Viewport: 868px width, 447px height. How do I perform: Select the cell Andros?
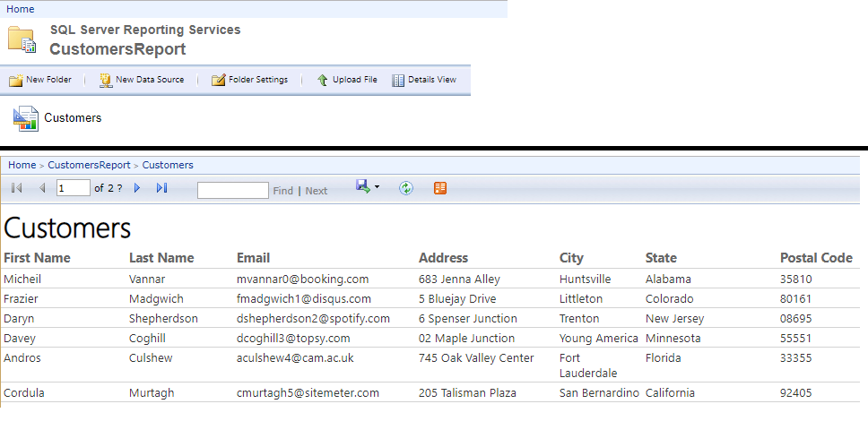pos(22,358)
